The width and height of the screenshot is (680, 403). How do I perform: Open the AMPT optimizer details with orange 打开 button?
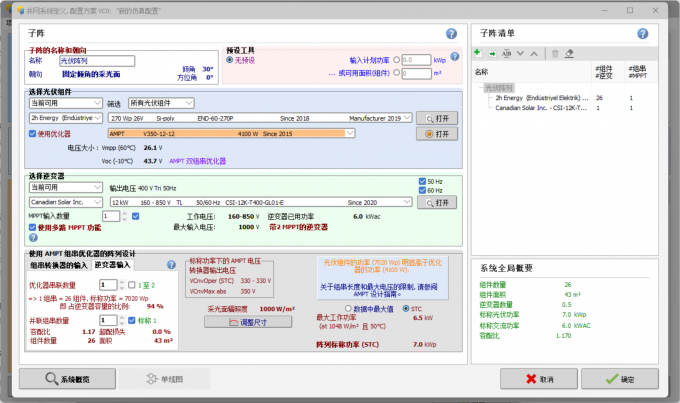[437, 134]
